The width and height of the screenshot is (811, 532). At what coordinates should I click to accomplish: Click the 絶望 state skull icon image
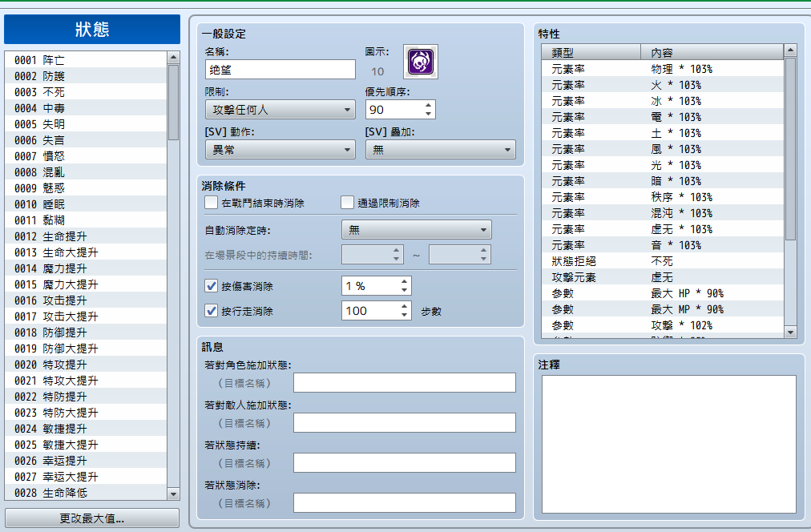(421, 62)
